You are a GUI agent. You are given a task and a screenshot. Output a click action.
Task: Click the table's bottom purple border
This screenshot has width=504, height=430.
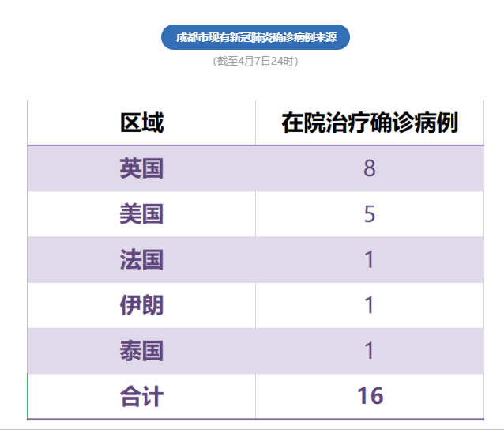pyautogui.click(x=255, y=418)
